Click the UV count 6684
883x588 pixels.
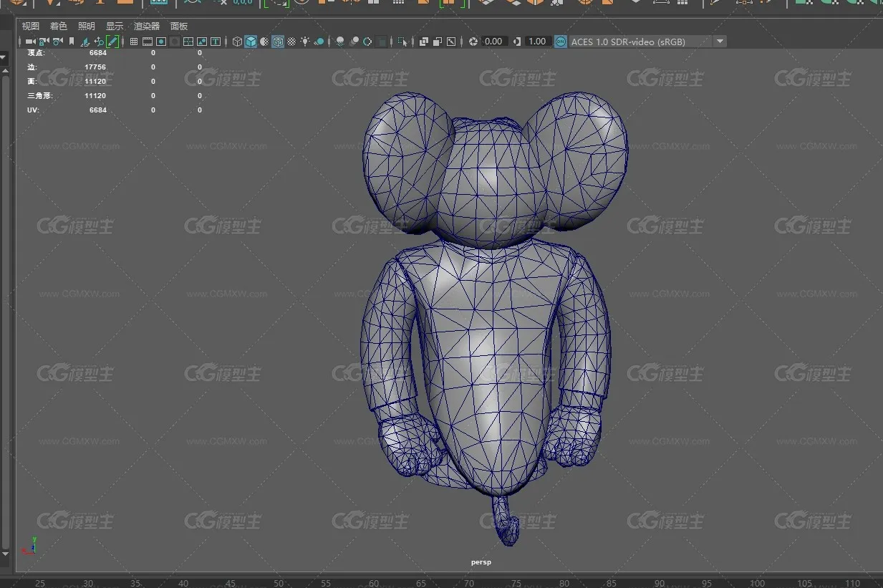[x=98, y=110]
